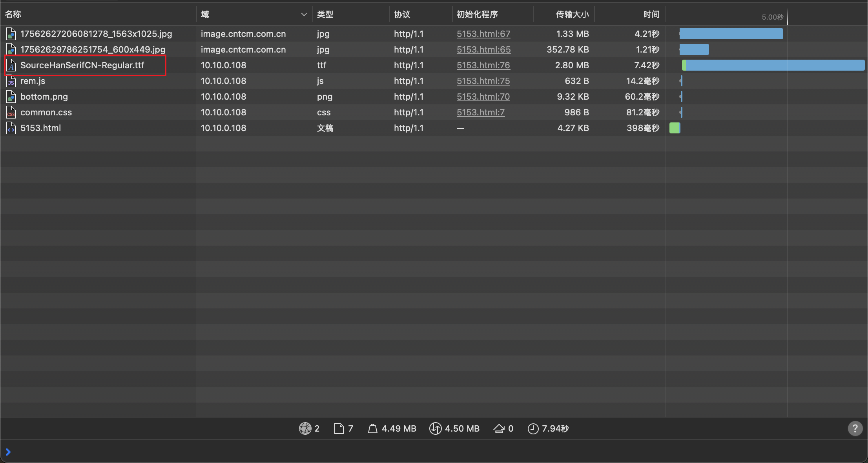Select the 1756262978625​1754_600x449.jpg row

click(x=93, y=50)
